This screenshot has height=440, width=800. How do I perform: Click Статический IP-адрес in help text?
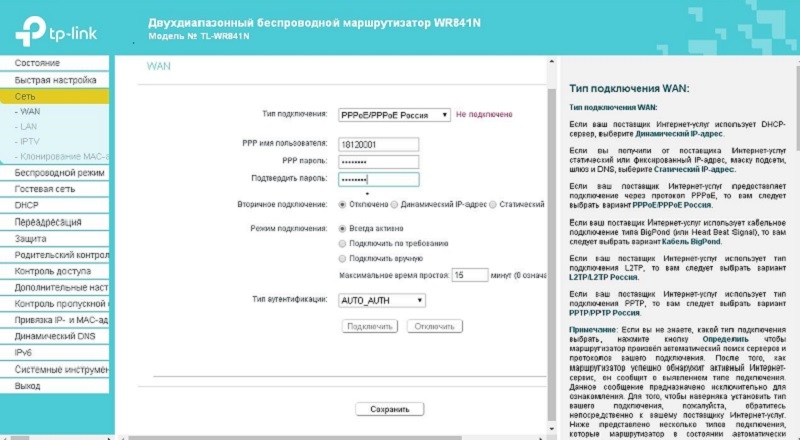(694, 169)
